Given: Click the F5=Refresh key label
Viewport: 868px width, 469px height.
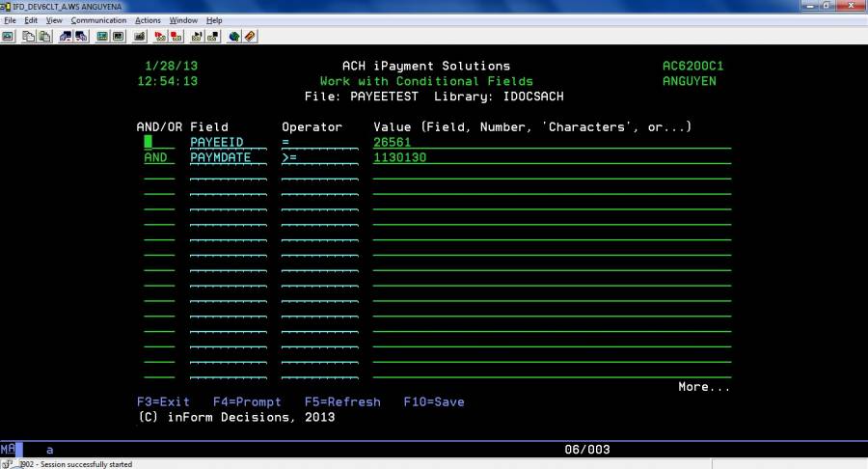Looking at the screenshot, I should coord(342,401).
